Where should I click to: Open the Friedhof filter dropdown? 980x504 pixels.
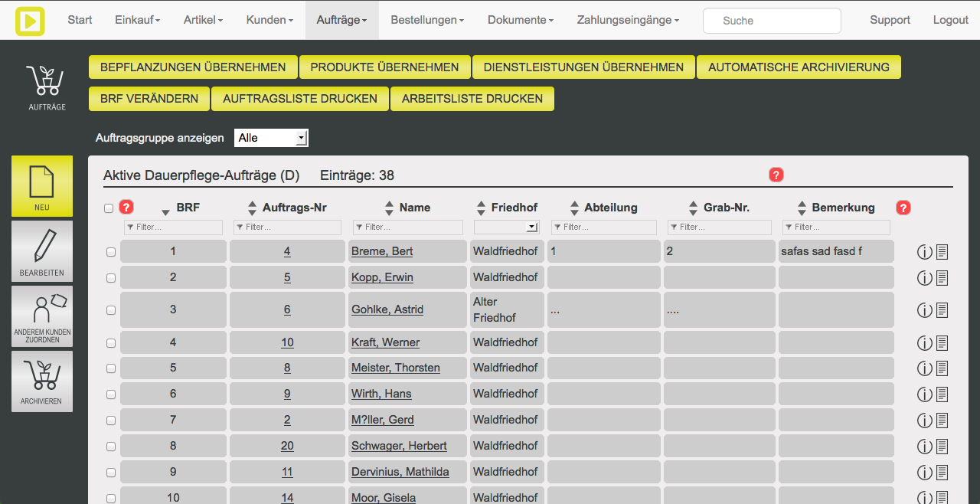[507, 227]
